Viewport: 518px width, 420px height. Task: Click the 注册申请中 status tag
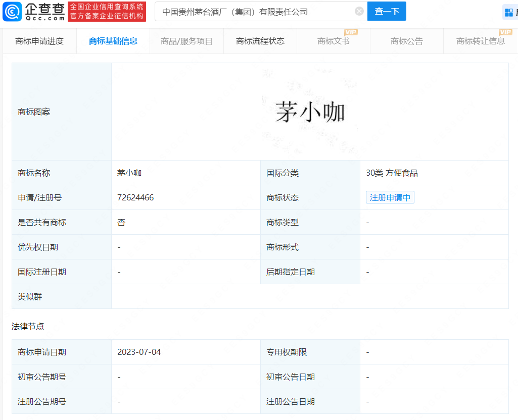click(390, 197)
